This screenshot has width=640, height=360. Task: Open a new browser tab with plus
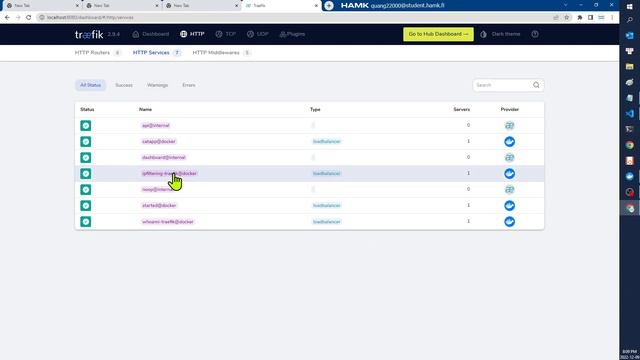coord(329,5)
